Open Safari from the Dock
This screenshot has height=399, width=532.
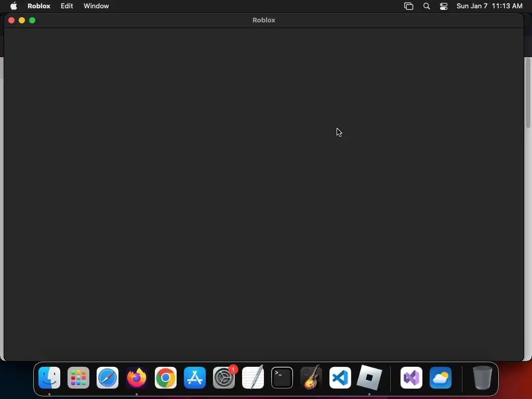(108, 378)
